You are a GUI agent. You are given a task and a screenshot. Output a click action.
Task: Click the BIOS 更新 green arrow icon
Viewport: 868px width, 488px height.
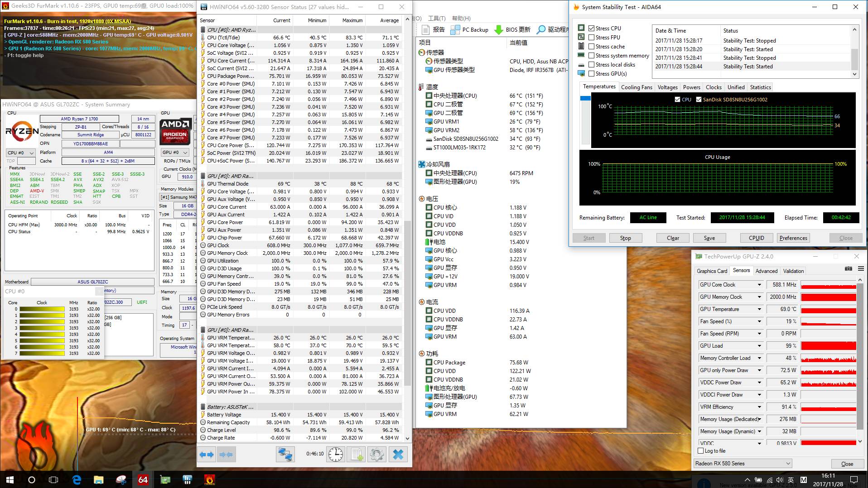[499, 30]
